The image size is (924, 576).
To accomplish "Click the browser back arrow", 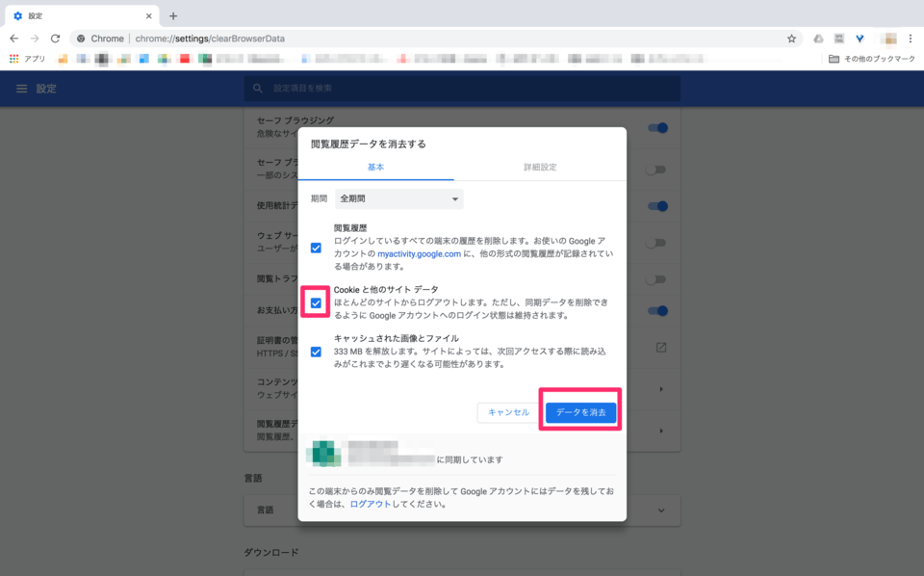I will 13,39.
